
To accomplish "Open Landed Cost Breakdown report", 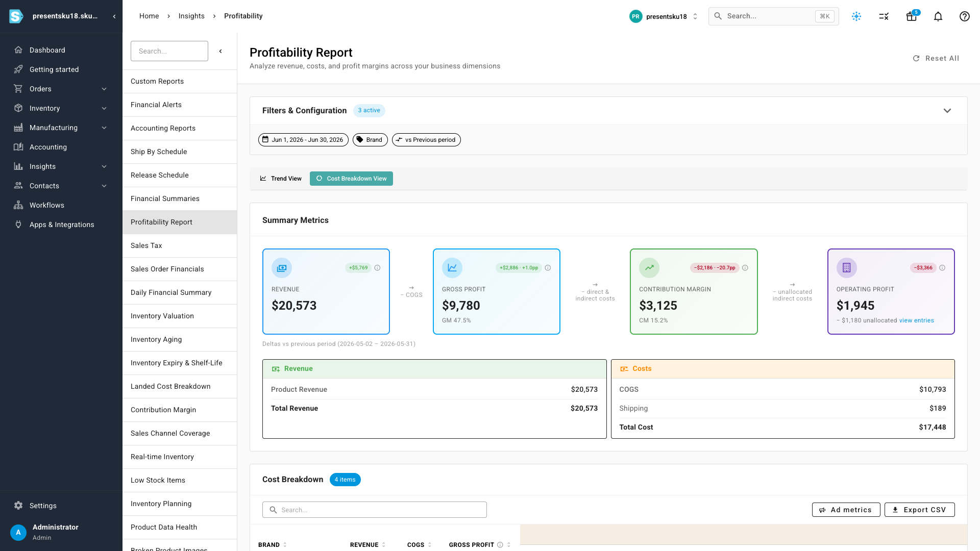I will tap(180, 386).
